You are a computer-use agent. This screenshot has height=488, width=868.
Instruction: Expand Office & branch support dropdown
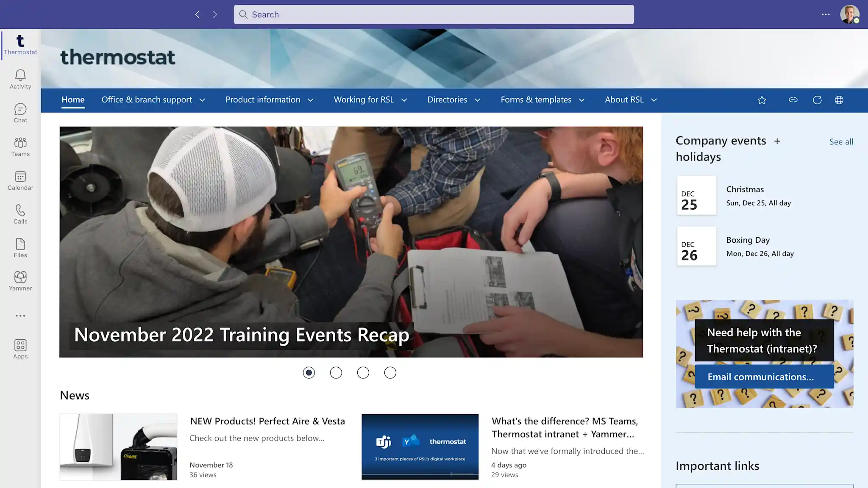coord(202,100)
